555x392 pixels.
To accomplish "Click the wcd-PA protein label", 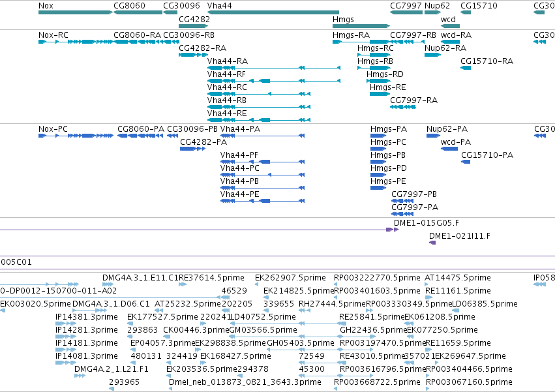I will [x=456, y=142].
